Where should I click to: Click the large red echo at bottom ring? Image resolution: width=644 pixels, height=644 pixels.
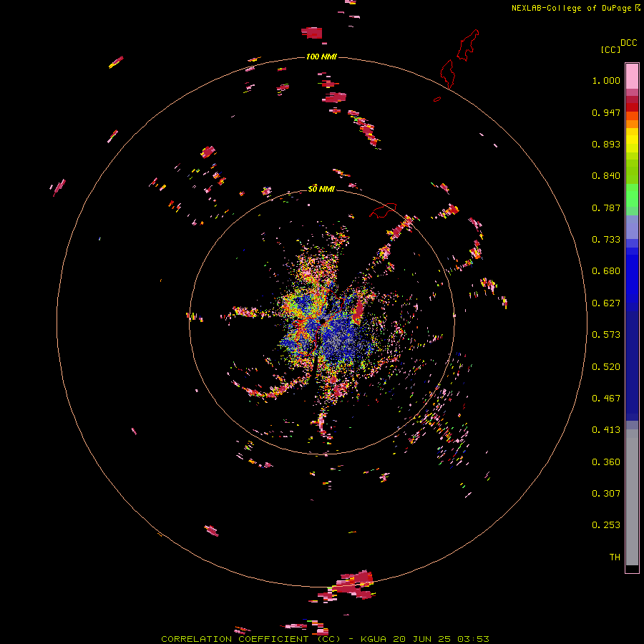tap(354, 585)
